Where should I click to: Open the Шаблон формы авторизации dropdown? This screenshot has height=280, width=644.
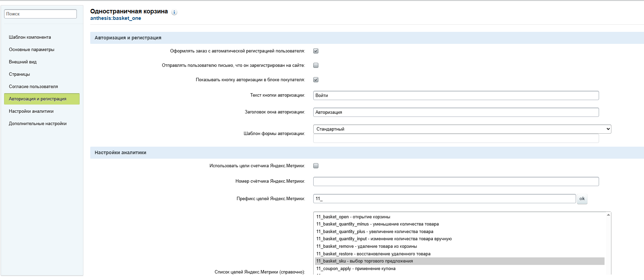(x=462, y=129)
